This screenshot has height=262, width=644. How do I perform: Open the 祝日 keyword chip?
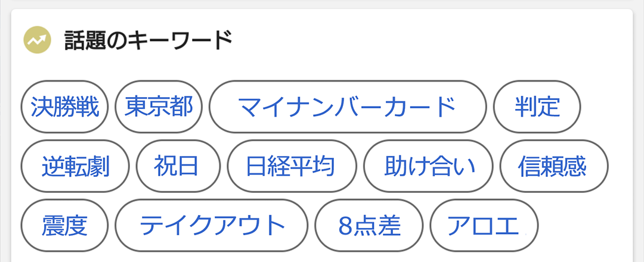(x=178, y=166)
